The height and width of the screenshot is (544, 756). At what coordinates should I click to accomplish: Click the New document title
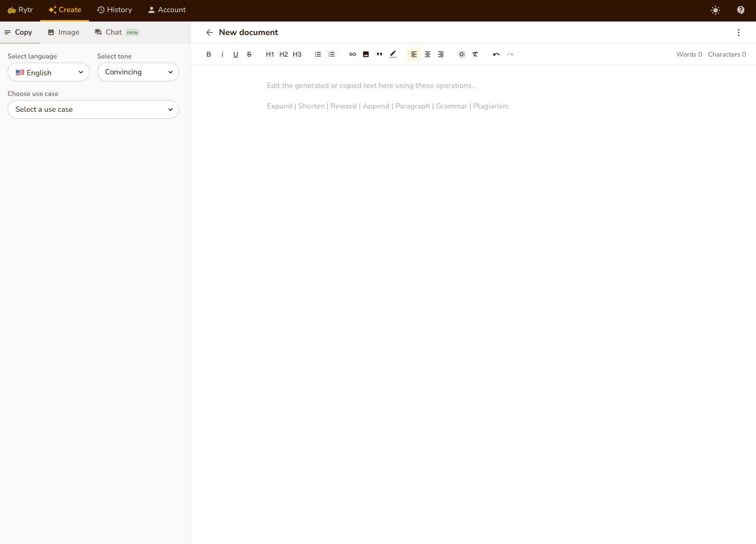point(248,32)
